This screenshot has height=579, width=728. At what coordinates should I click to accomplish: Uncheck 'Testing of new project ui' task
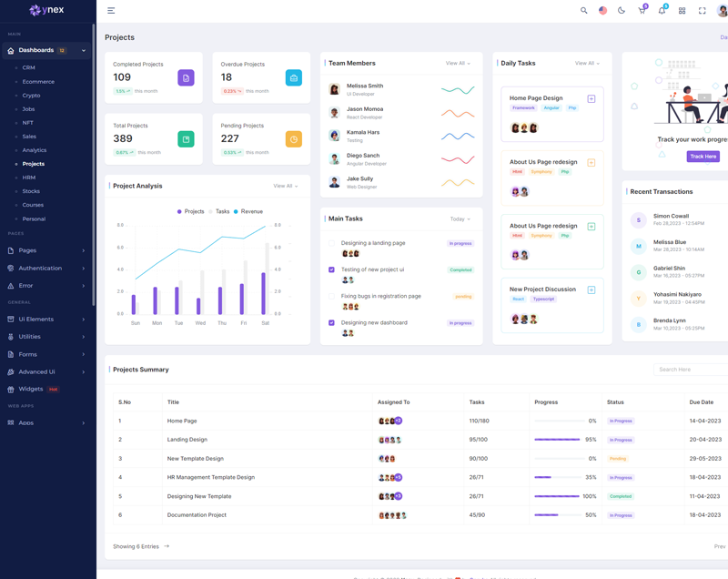pos(331,269)
